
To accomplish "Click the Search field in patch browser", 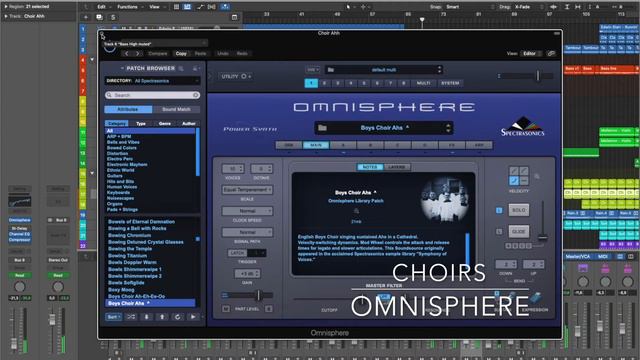I will click(152, 95).
